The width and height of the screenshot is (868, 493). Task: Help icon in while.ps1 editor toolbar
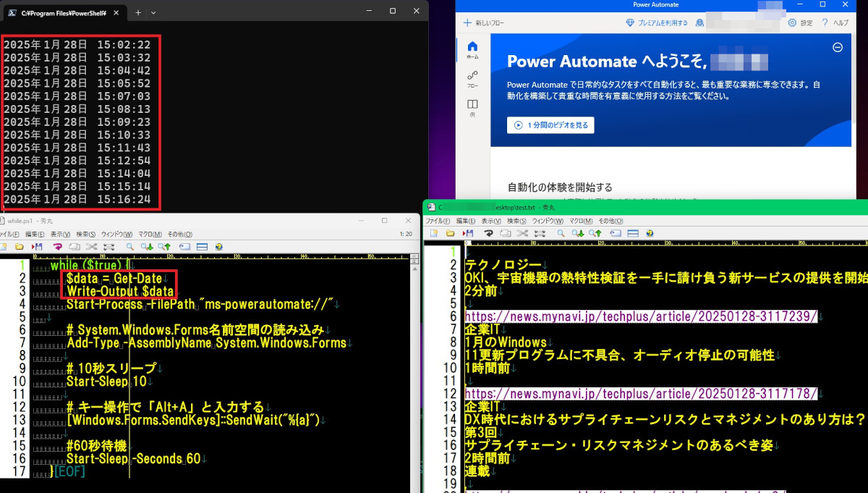pos(218,247)
